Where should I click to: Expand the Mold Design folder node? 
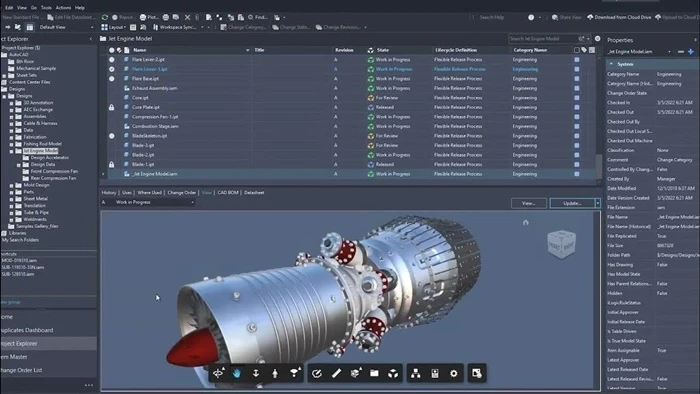point(11,185)
